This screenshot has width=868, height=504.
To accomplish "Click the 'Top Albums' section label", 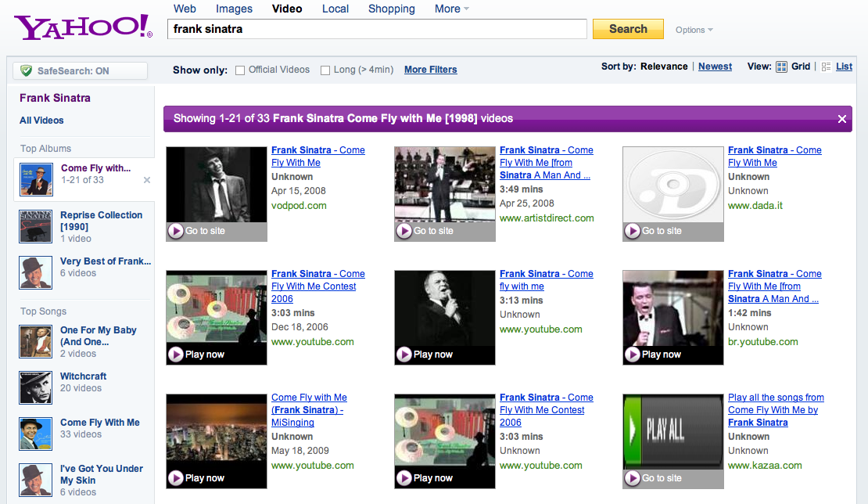I will click(x=46, y=149).
